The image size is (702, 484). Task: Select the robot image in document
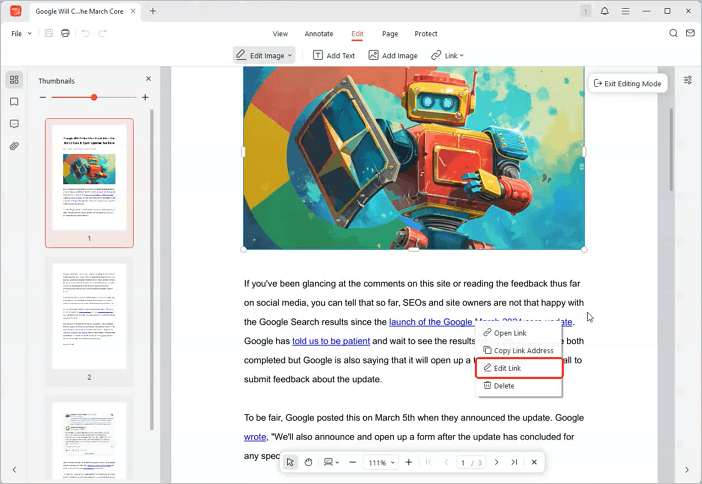tap(414, 158)
